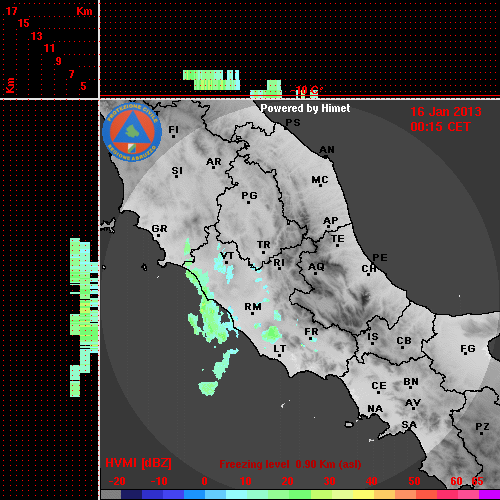This screenshot has height=500, width=500.
Task: Click the 'Powered by Himet' label
Action: (x=305, y=108)
